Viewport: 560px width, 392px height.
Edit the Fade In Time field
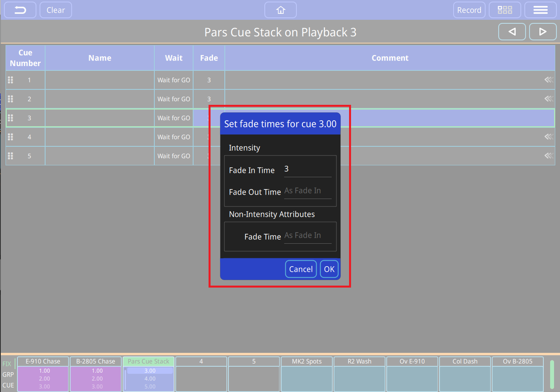pyautogui.click(x=308, y=170)
